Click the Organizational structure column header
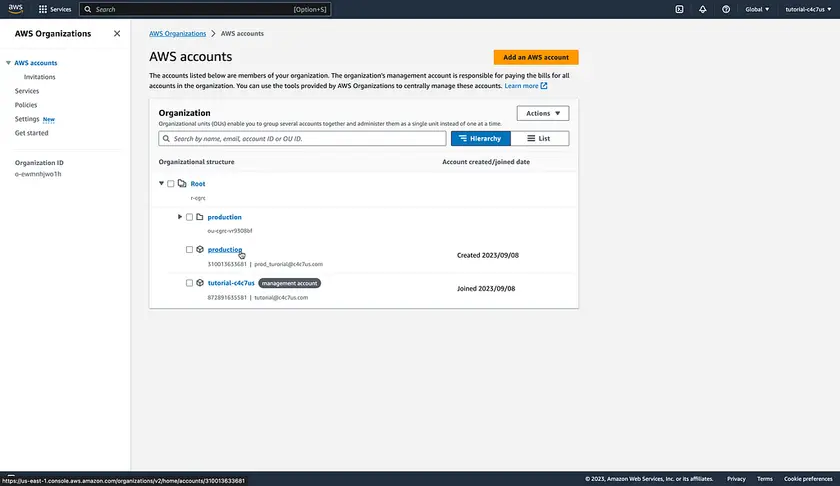 (x=196, y=162)
